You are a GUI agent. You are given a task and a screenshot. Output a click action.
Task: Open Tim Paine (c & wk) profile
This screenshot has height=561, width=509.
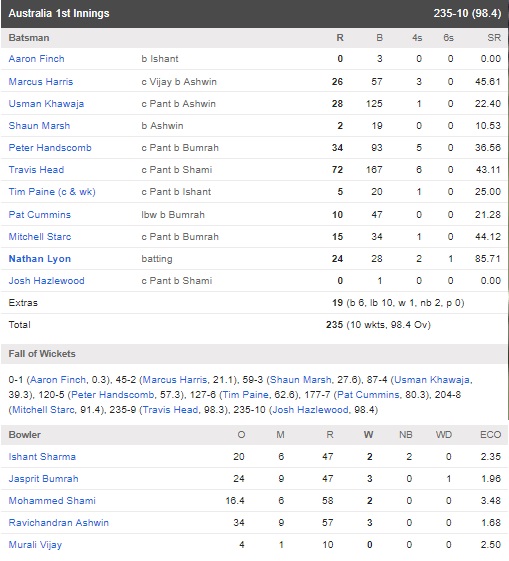click(52, 192)
